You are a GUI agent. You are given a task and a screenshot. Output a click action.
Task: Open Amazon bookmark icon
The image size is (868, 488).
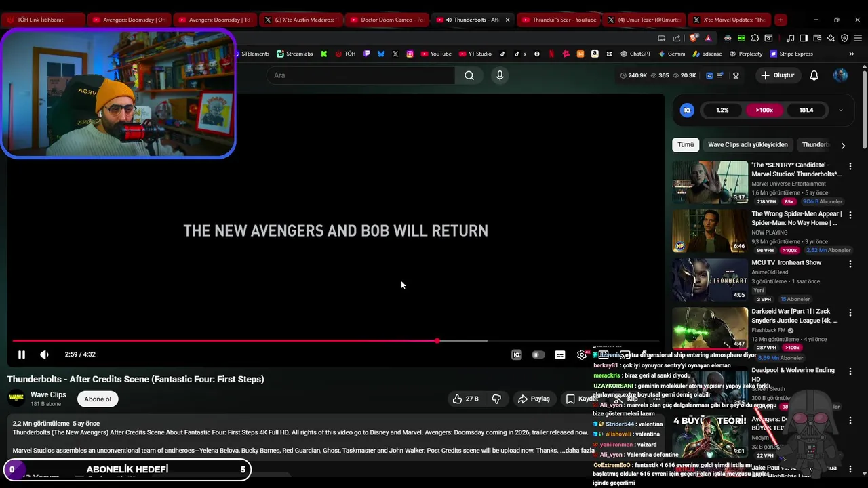tap(595, 54)
